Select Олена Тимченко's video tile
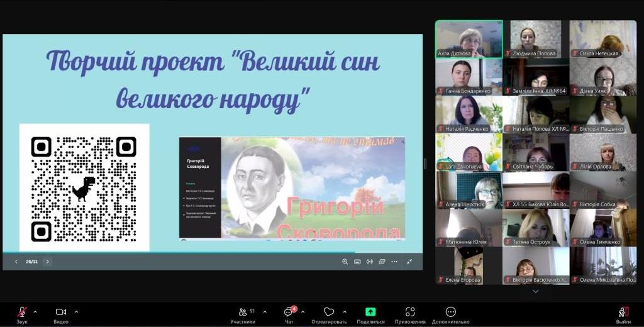Image resolution: width=644 pixels, height=327 pixels. 603,228
